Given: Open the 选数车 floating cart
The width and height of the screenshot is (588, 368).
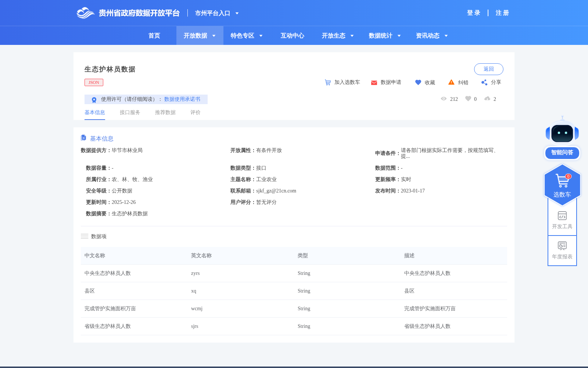Looking at the screenshot, I should (562, 184).
